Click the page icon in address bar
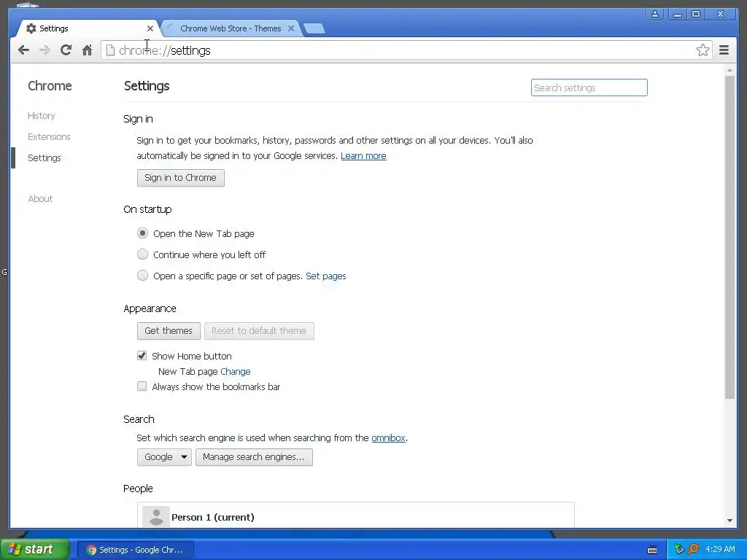The width and height of the screenshot is (747, 560). coord(111,50)
